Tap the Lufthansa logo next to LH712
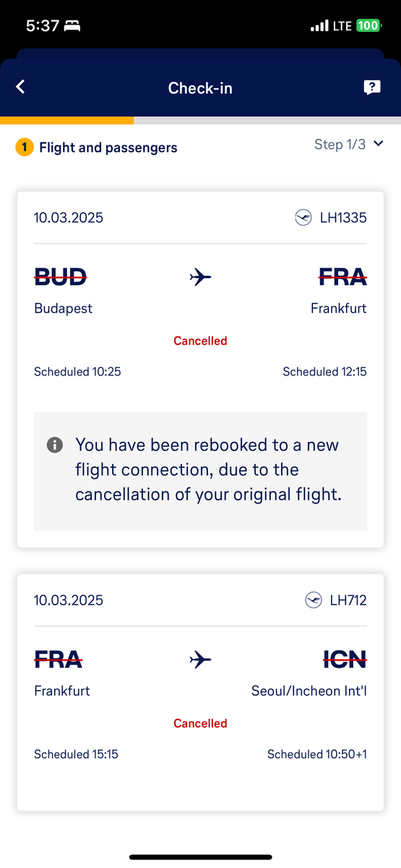This screenshot has height=868, width=401. coord(314,600)
